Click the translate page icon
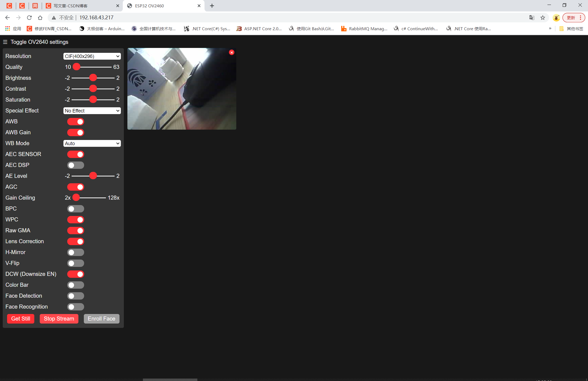The width and height of the screenshot is (588, 381). point(532,18)
